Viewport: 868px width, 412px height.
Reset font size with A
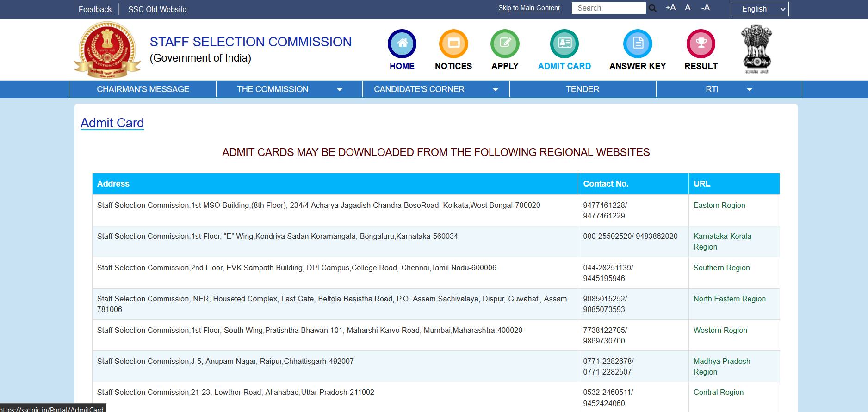688,7
